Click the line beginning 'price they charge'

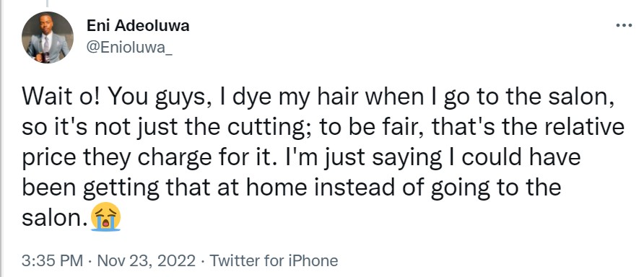point(301,158)
